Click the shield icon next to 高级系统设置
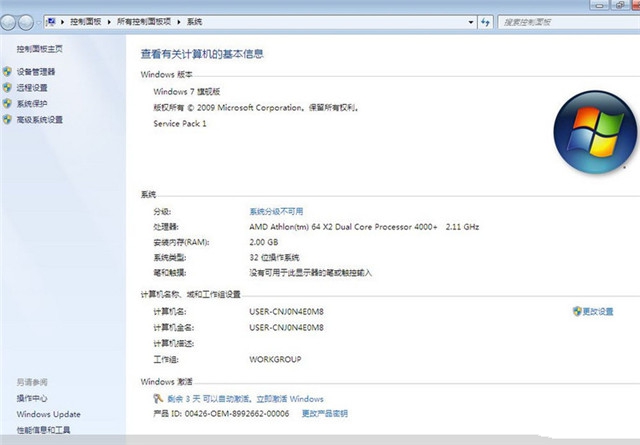 point(8,120)
